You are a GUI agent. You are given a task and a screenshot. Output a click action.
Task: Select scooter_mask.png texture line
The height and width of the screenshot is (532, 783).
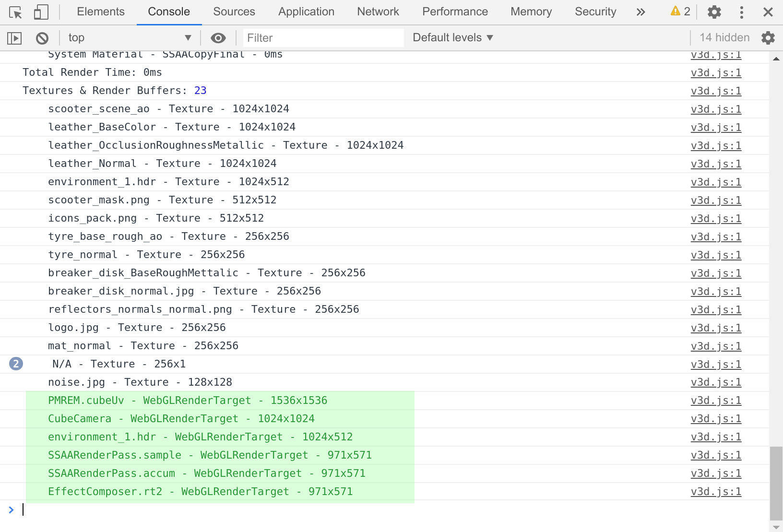pos(162,200)
